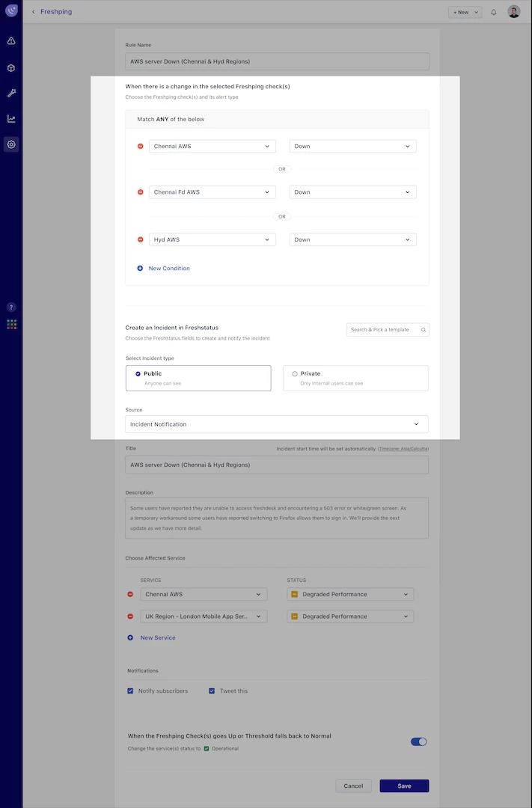
Task: Click the plus icon beside New Service
Action: pos(130,638)
